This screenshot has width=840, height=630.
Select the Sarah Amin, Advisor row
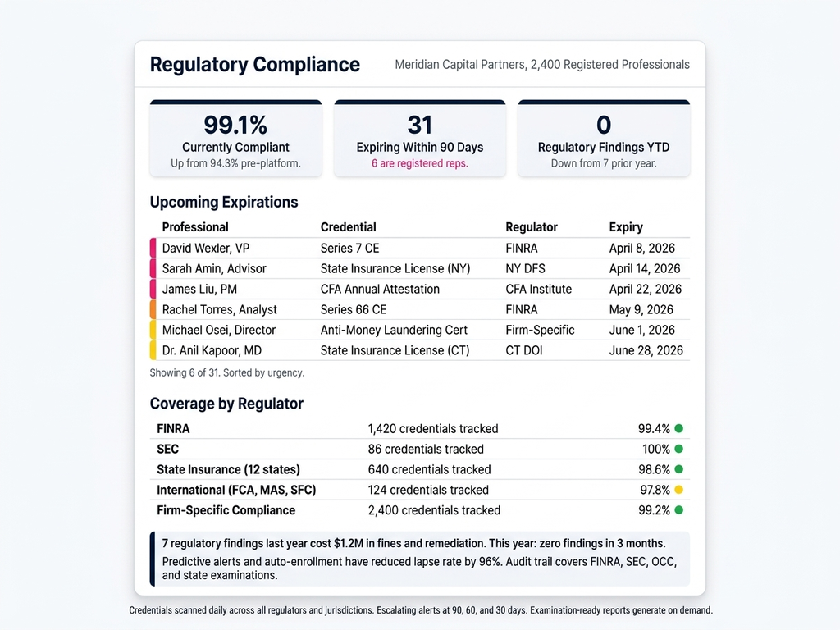point(214,268)
